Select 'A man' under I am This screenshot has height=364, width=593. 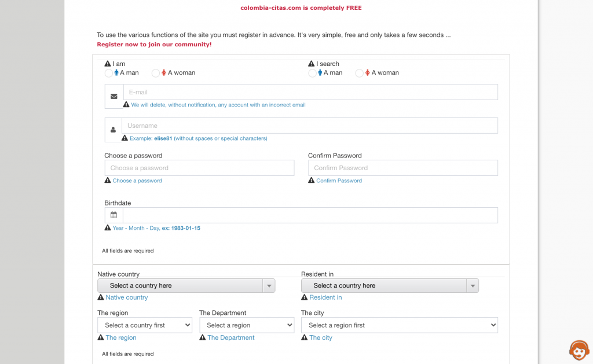tap(108, 73)
